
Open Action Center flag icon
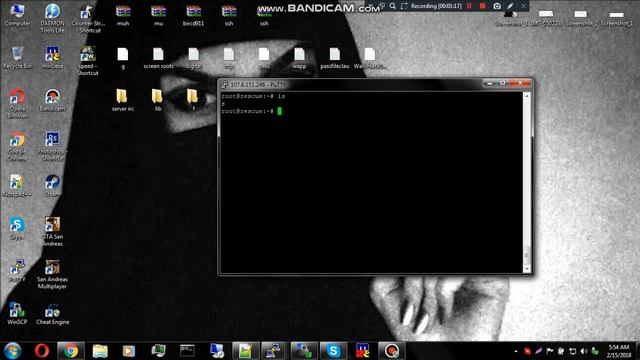[x=550, y=351]
